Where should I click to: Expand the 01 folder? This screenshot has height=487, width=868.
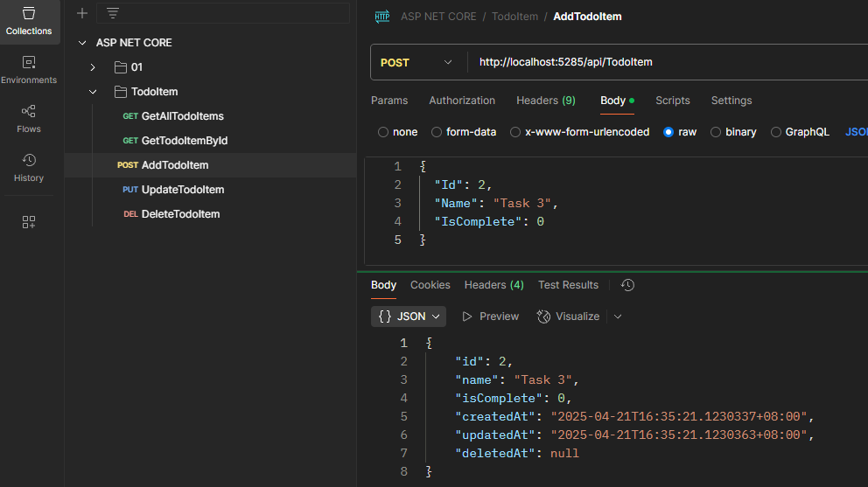click(x=93, y=67)
